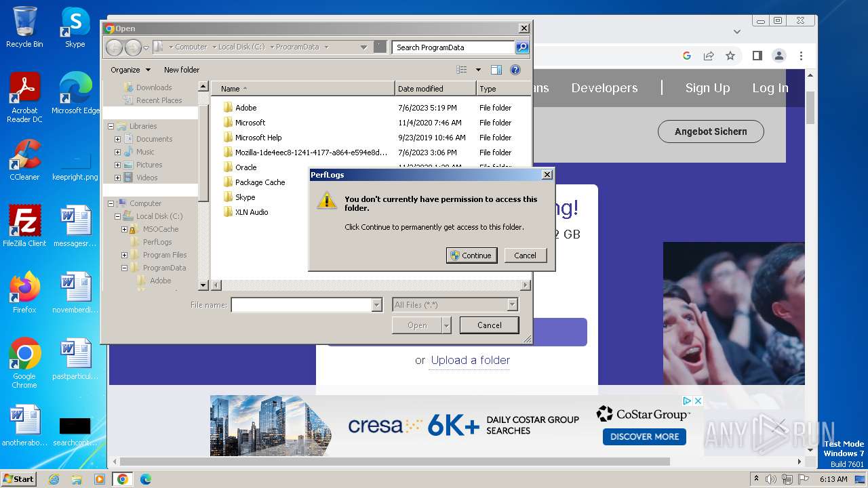The width and height of the screenshot is (868, 488).
Task: Bookmark page with Chrome star icon
Action: pyautogui.click(x=730, y=56)
